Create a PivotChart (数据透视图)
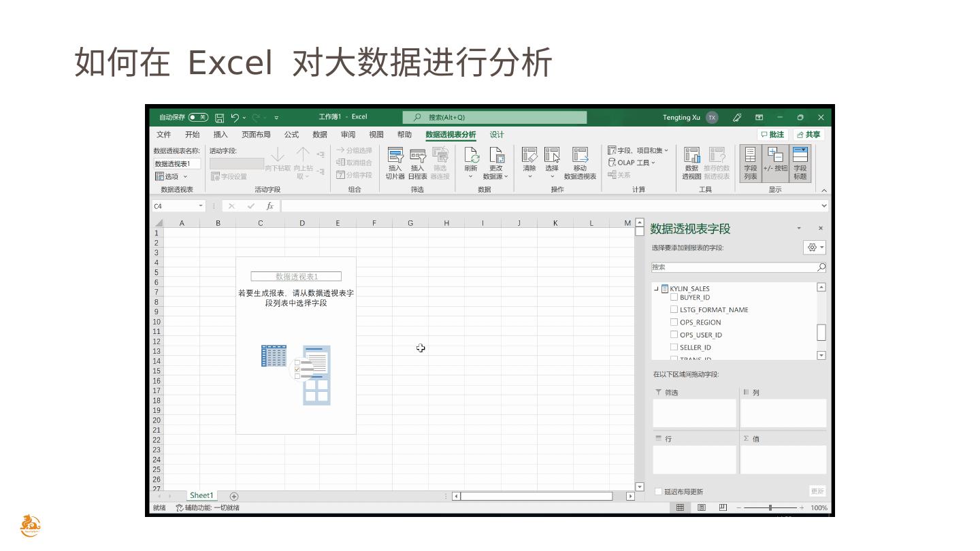This screenshot has width=980, height=551. click(x=691, y=163)
